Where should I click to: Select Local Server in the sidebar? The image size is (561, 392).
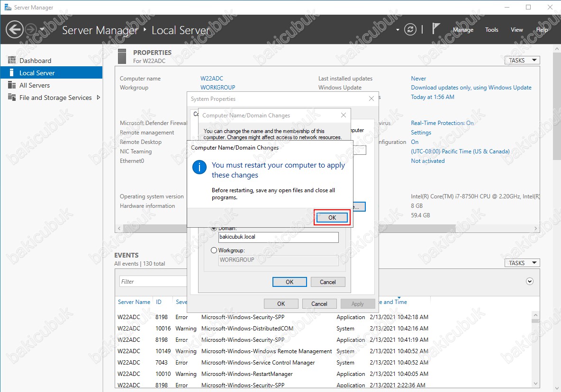pyautogui.click(x=51, y=73)
